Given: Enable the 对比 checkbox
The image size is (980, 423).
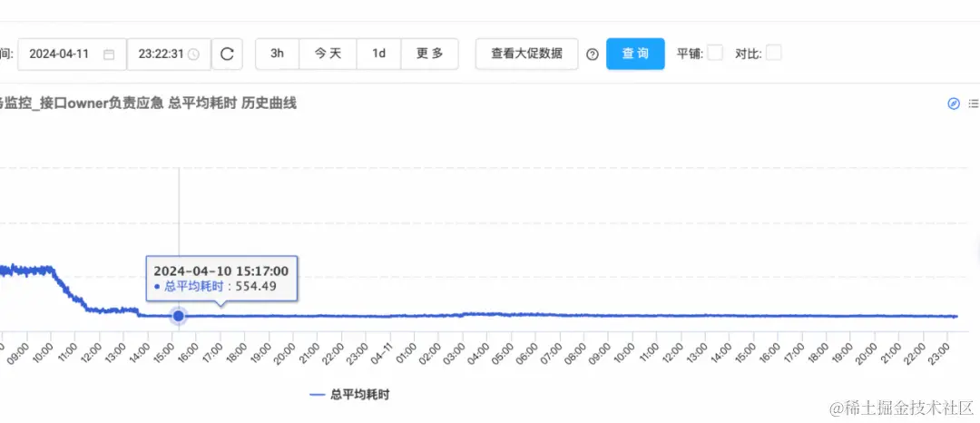Looking at the screenshot, I should [774, 53].
